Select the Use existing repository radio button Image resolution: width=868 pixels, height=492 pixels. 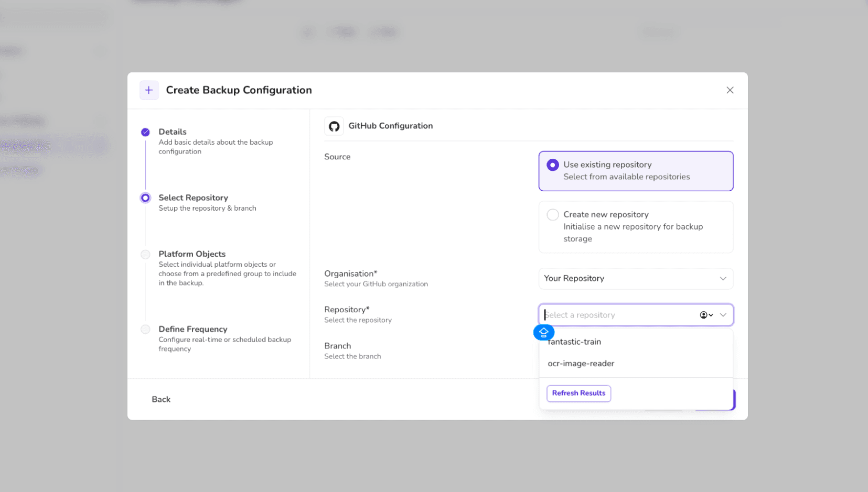pyautogui.click(x=552, y=165)
